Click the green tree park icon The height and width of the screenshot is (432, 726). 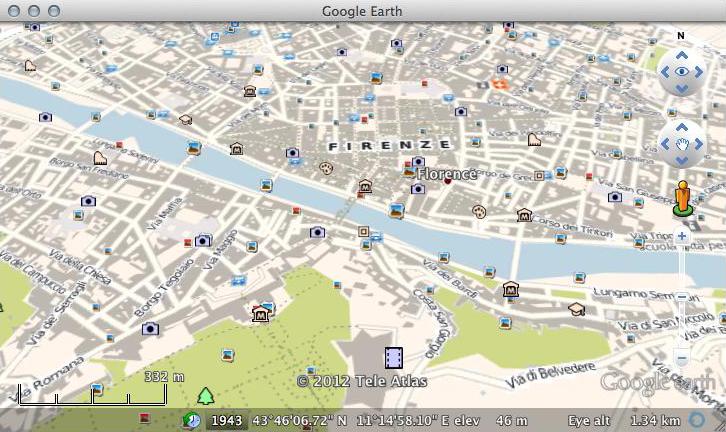pos(206,396)
